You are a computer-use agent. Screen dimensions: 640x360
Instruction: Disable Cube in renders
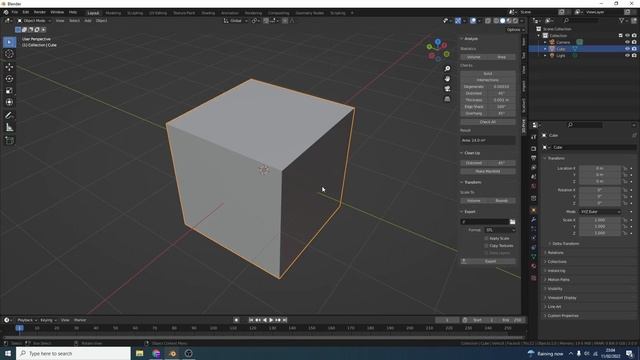[634, 49]
